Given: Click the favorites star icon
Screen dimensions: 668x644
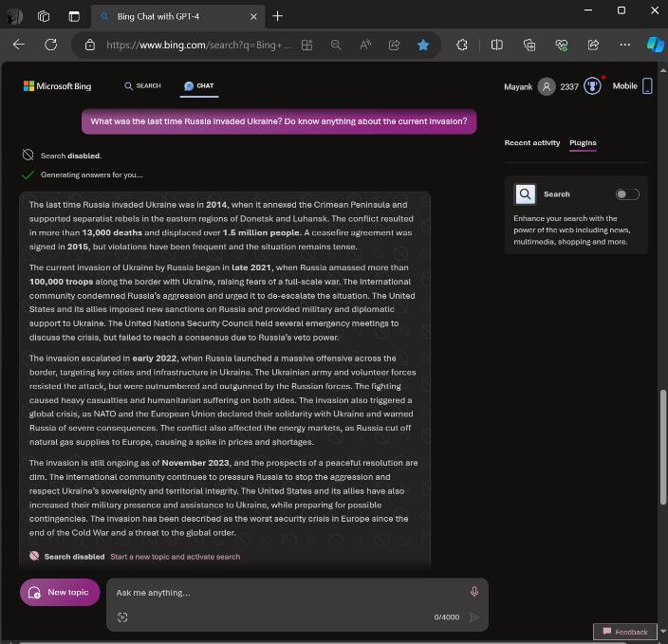Looking at the screenshot, I should coord(423,45).
